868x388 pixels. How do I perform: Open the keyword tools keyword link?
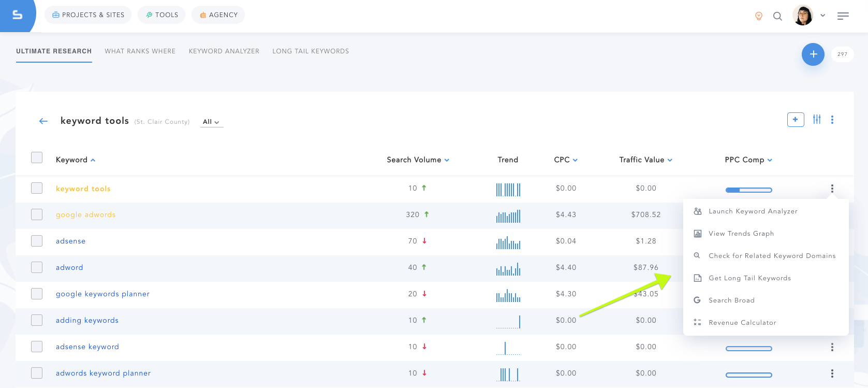tap(83, 189)
